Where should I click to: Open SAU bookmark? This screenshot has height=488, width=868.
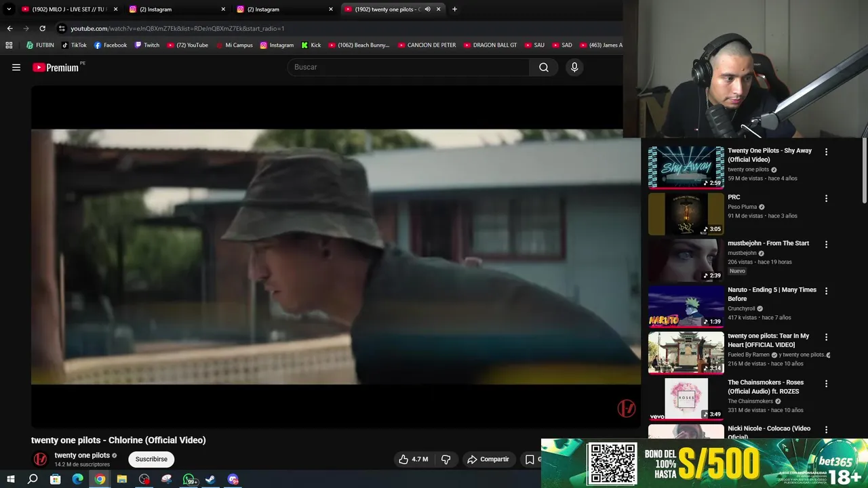[534, 45]
